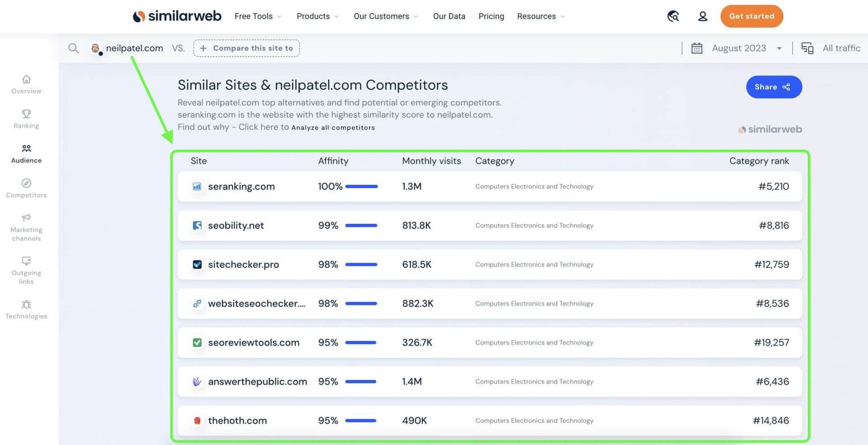
Task: Select the 618.5K monthly visits value
Action: click(x=417, y=265)
